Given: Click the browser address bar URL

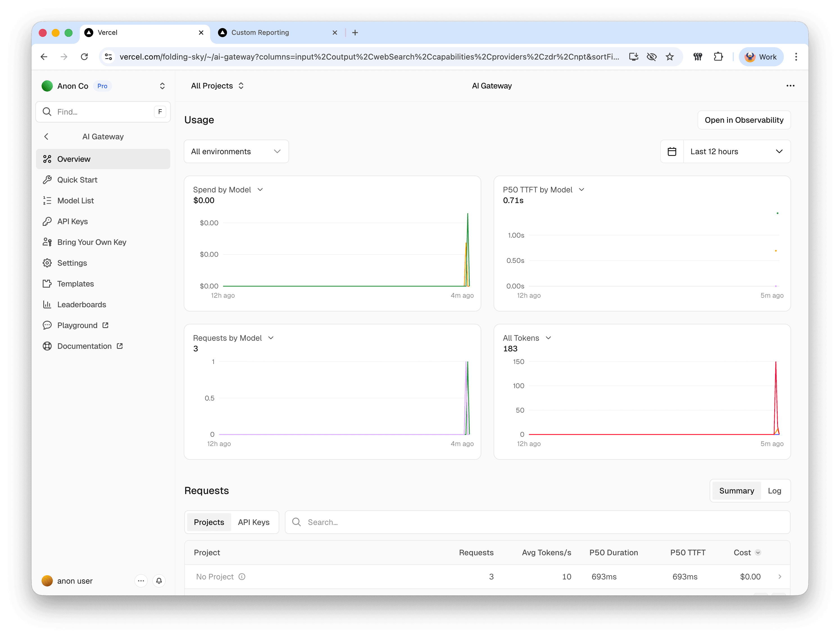Looking at the screenshot, I should click(x=369, y=56).
